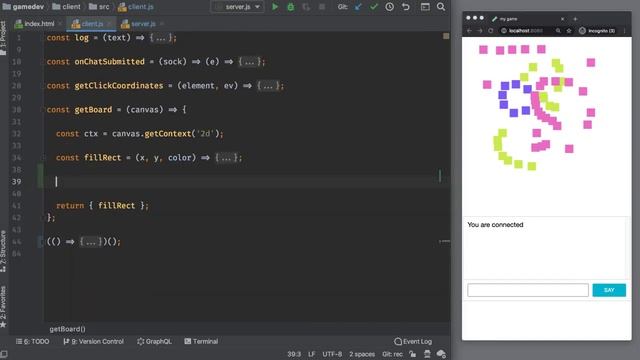Open the UTF-8 encoding selector

pos(332,354)
